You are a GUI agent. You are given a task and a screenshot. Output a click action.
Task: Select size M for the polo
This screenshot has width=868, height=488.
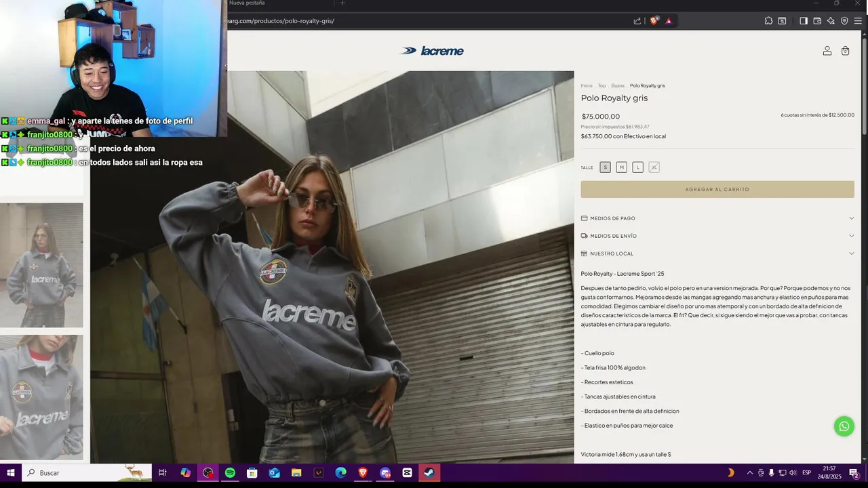[621, 167]
